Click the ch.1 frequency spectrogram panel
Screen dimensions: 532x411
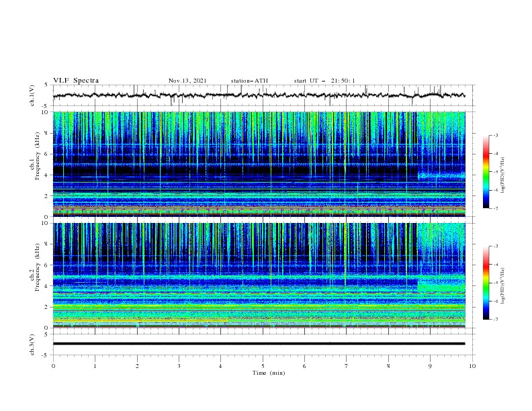[259, 164]
